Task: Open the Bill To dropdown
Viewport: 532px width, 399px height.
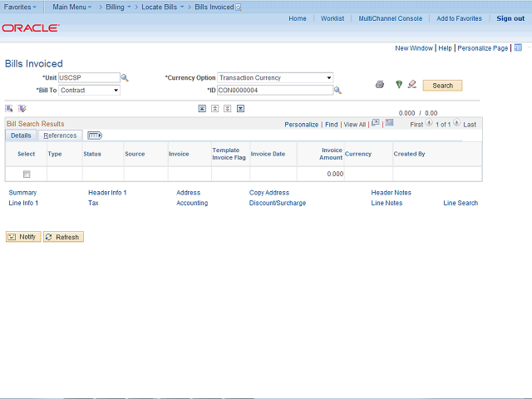Action: [x=89, y=91]
